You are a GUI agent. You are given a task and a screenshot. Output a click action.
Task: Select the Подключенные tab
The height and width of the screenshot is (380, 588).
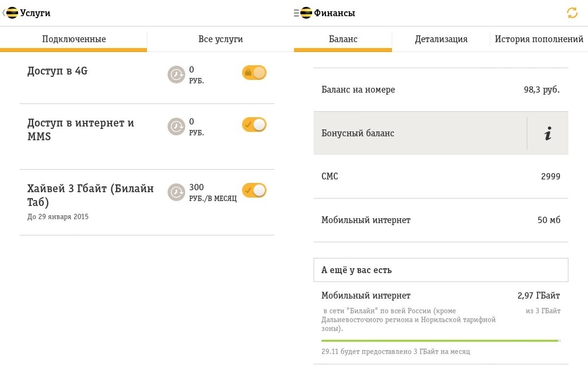click(x=73, y=39)
